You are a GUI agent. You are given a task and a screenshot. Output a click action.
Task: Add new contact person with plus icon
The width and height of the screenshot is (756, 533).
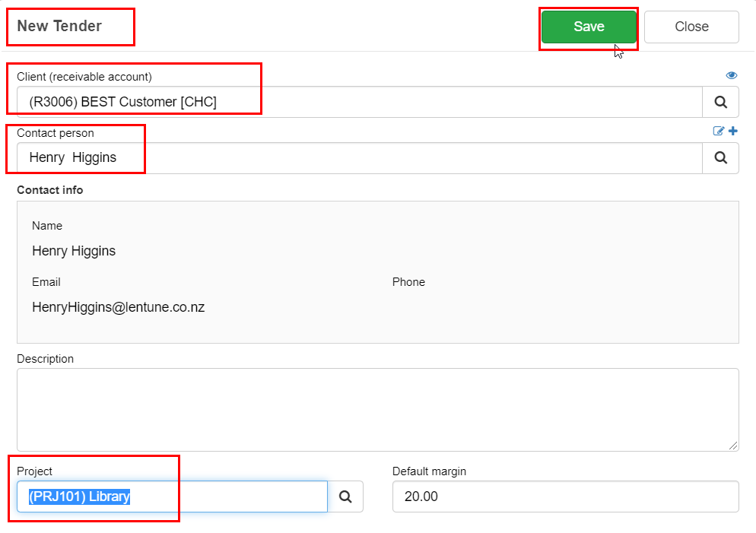(733, 131)
